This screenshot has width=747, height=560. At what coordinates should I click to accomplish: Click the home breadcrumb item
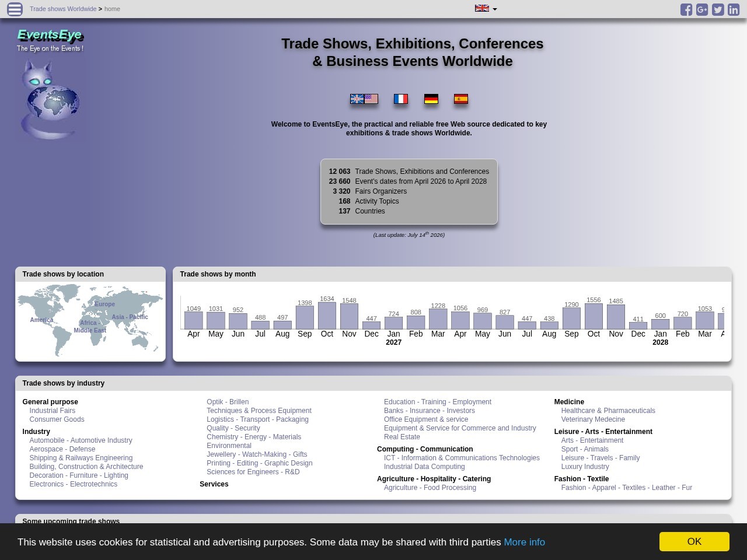click(112, 9)
